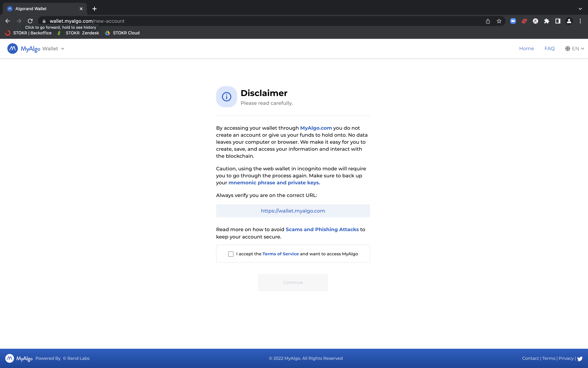Open the MyAlgo.com link
Screen dimensions: 588x368
316,128
